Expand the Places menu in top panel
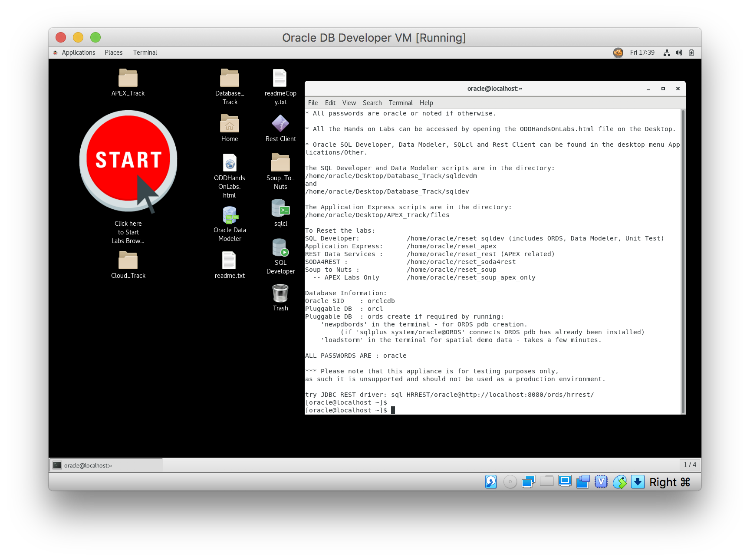Image resolution: width=750 pixels, height=560 pixels. tap(114, 53)
